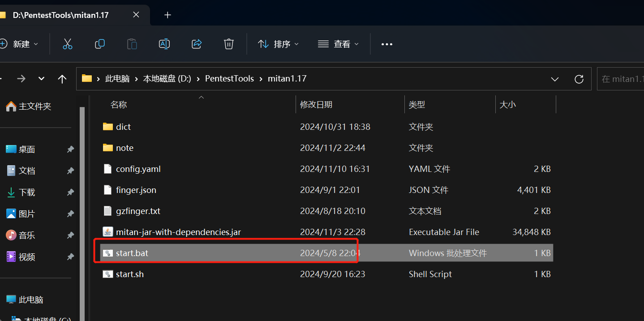This screenshot has height=321, width=644.
Task: Click the Cut scissors icon
Action: 67,44
